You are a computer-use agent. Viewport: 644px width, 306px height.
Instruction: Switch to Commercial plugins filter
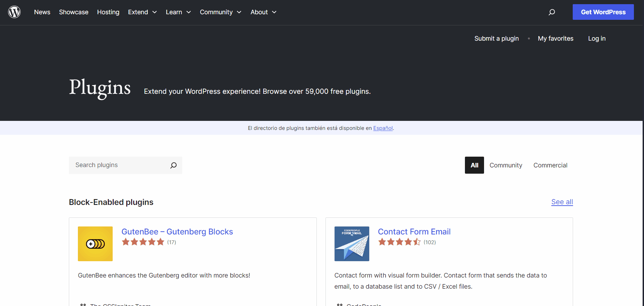tap(550, 165)
